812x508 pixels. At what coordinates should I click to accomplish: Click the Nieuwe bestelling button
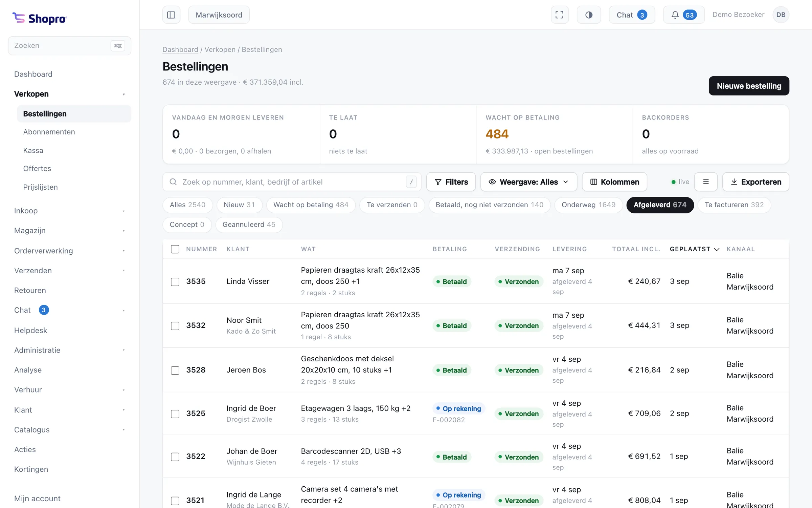point(749,86)
